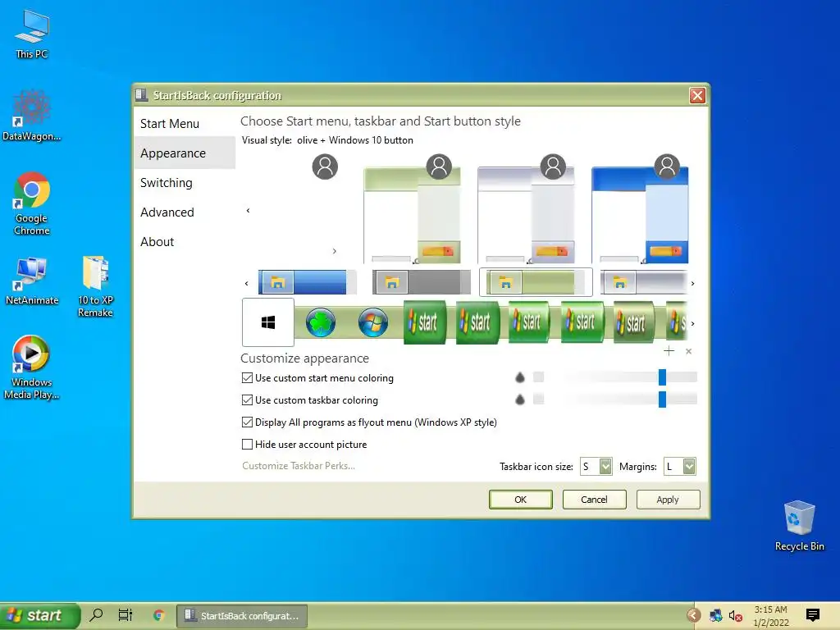840x630 pixels.
Task: Click the right arrow of the start button row
Action: coord(692,323)
